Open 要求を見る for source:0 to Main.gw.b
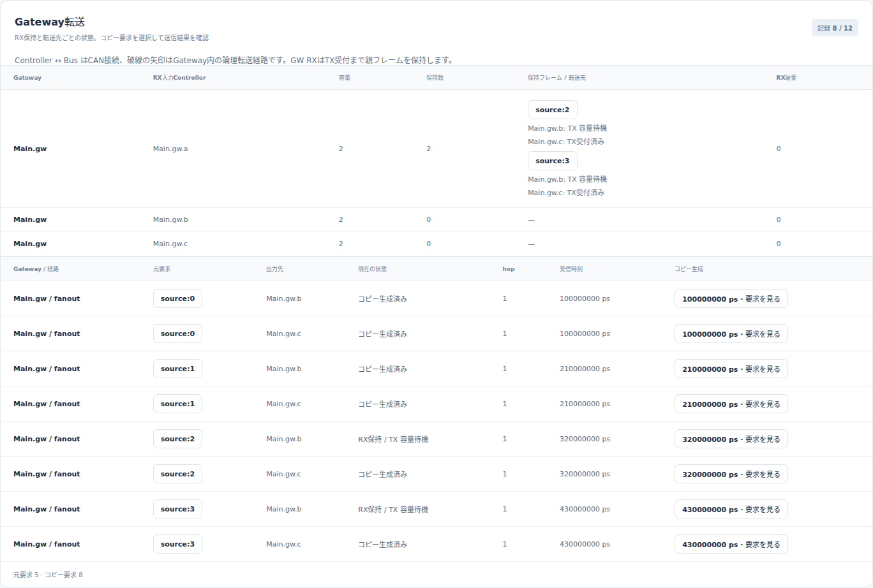Viewport: 873px width, 588px height. click(731, 298)
